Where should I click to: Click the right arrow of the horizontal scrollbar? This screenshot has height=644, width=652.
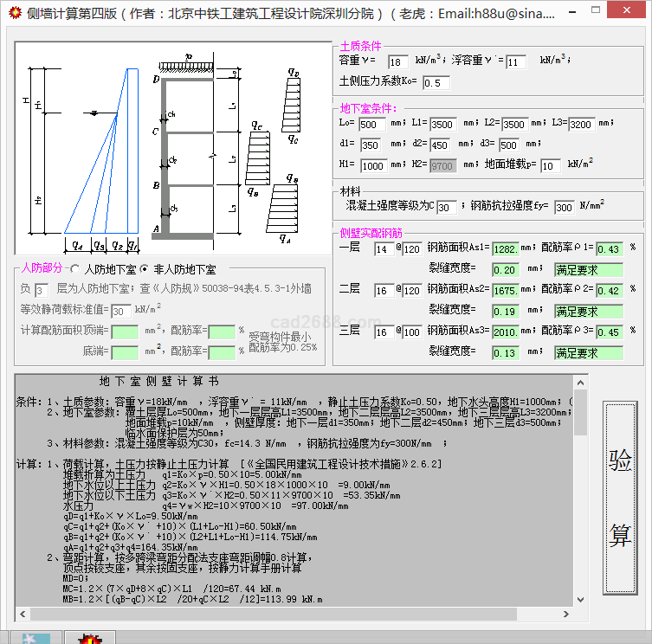click(x=566, y=614)
